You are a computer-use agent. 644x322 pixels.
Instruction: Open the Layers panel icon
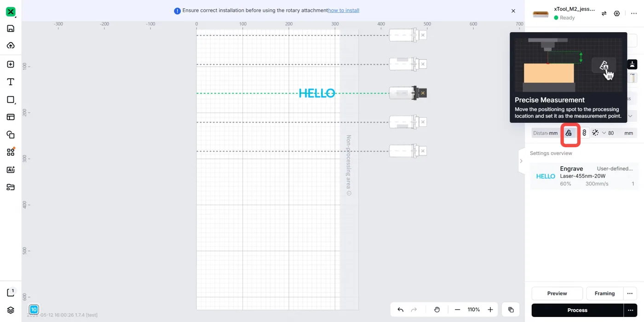11,310
